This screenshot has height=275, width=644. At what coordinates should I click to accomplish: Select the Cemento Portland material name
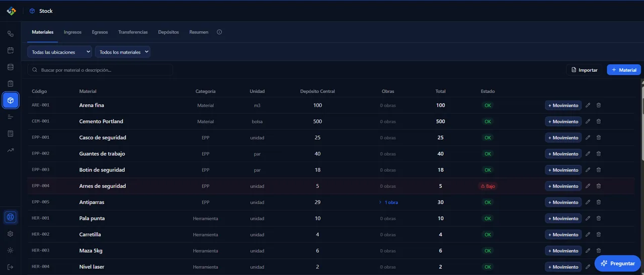pyautogui.click(x=101, y=121)
